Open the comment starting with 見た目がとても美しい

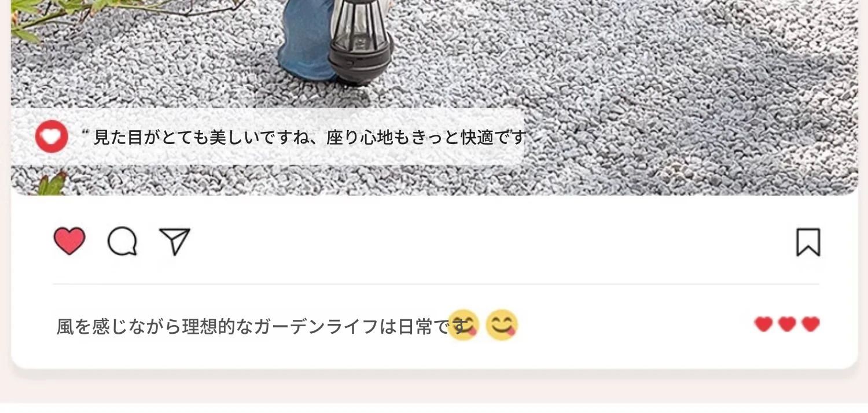pyautogui.click(x=310, y=138)
